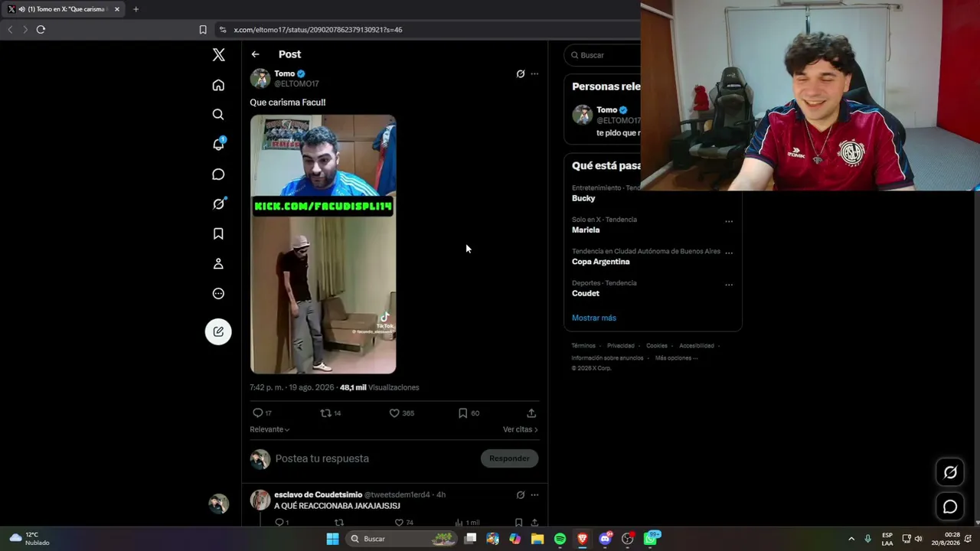
Task: Bookmark the post with 60 bookmarks
Action: pos(462,413)
